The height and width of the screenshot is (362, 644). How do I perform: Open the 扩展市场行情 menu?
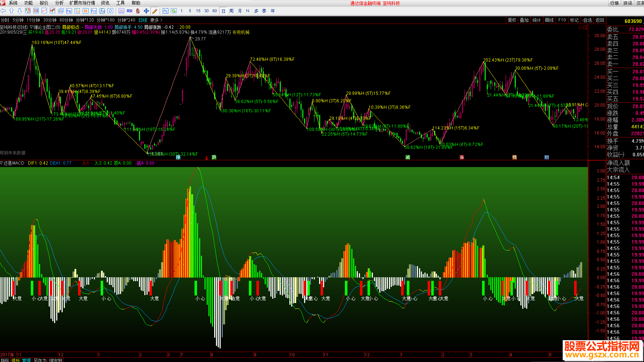pos(82,3)
